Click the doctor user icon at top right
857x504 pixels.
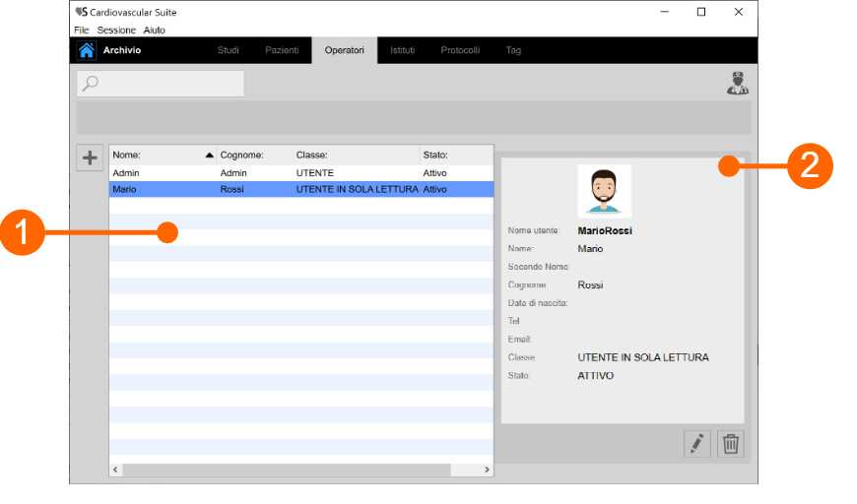737,84
